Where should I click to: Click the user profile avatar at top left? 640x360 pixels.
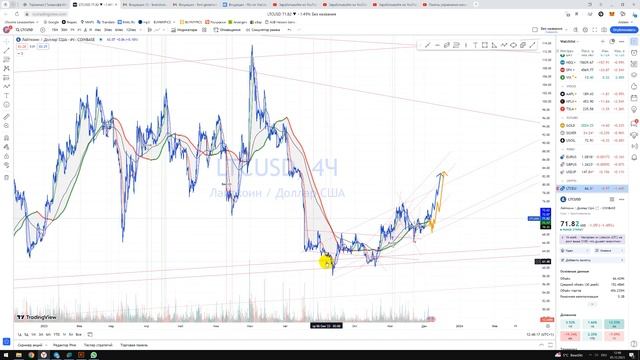click(x=7, y=30)
